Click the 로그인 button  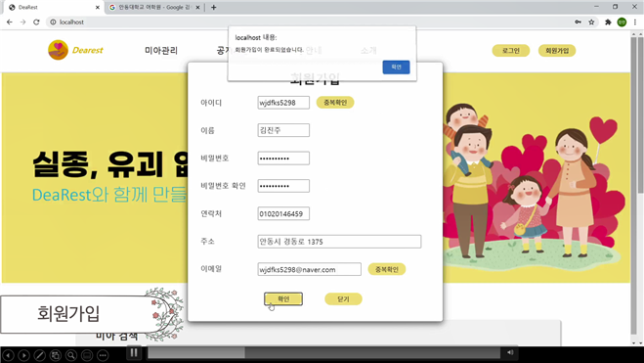[x=511, y=51]
